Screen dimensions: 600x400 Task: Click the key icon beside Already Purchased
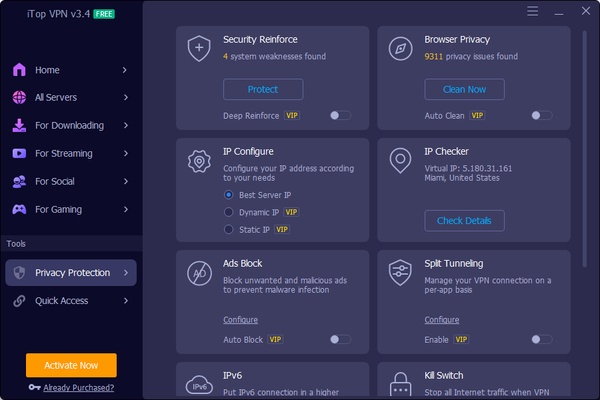(34, 387)
